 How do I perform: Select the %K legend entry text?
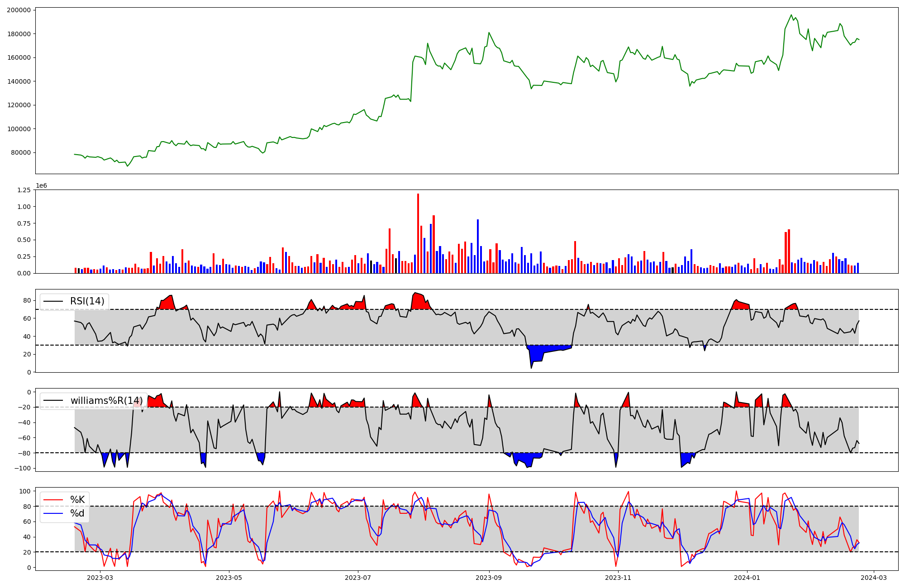coord(77,500)
